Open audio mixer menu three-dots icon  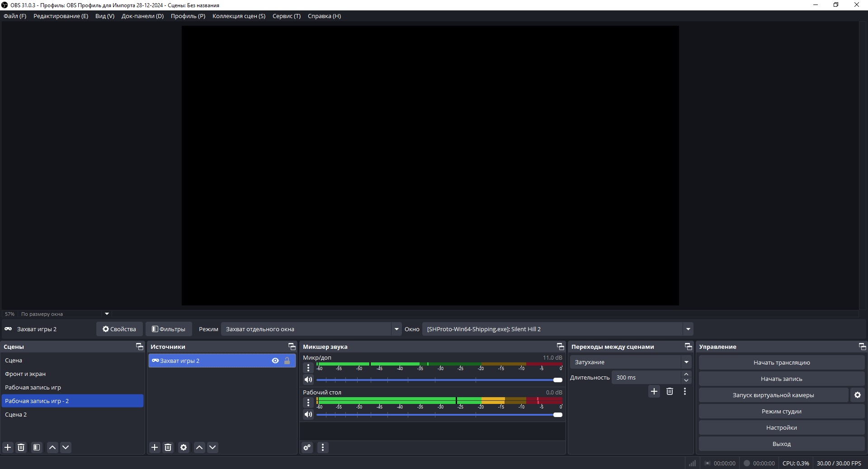[x=323, y=447]
